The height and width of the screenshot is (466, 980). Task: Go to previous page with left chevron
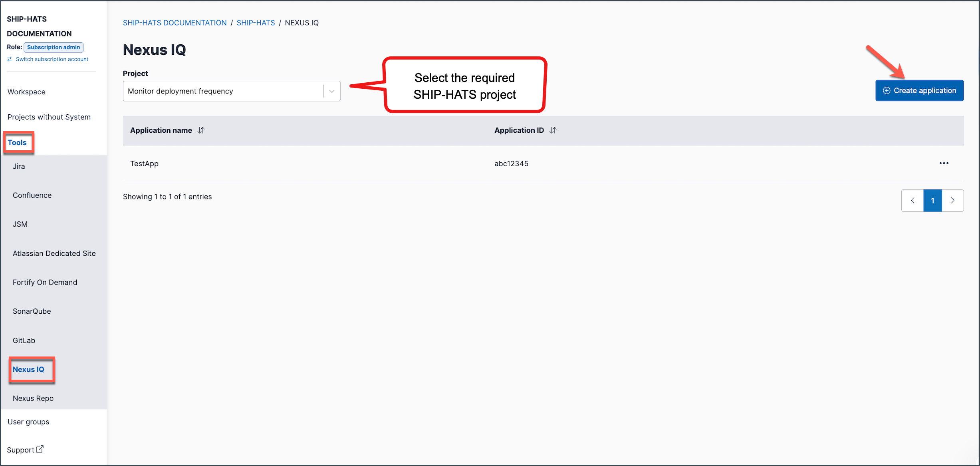(x=913, y=201)
